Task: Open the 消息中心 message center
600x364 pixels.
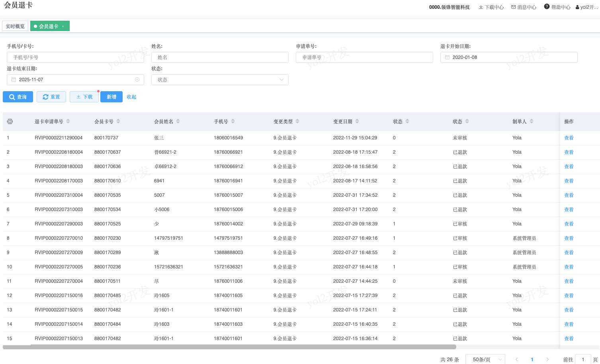Action: point(524,7)
